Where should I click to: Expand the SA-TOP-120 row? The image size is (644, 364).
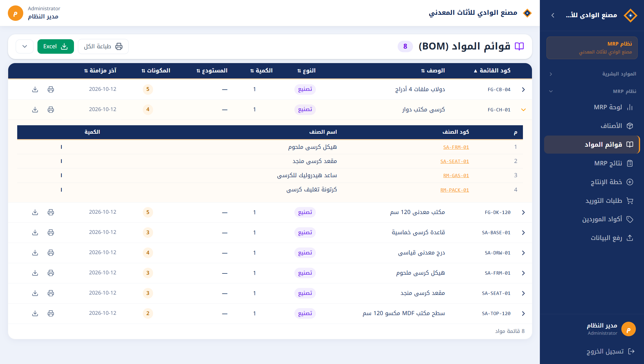(523, 313)
